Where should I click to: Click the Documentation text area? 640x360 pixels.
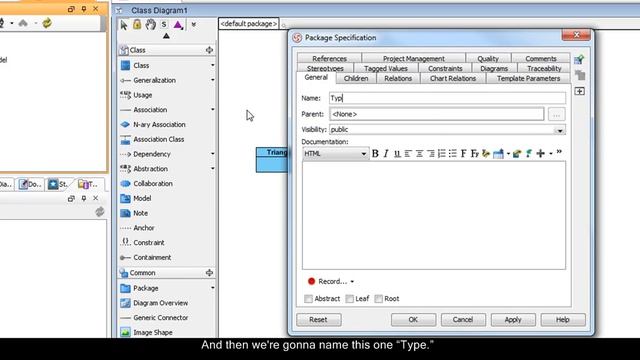tap(434, 215)
